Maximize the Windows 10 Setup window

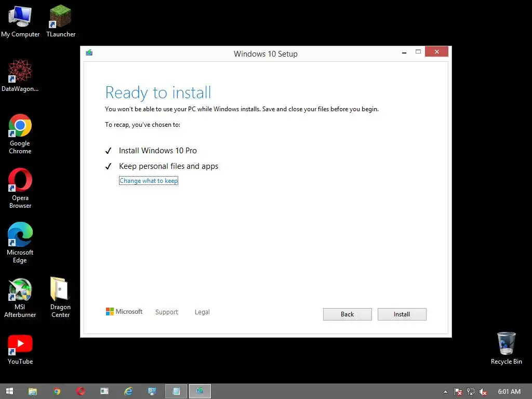point(418,51)
